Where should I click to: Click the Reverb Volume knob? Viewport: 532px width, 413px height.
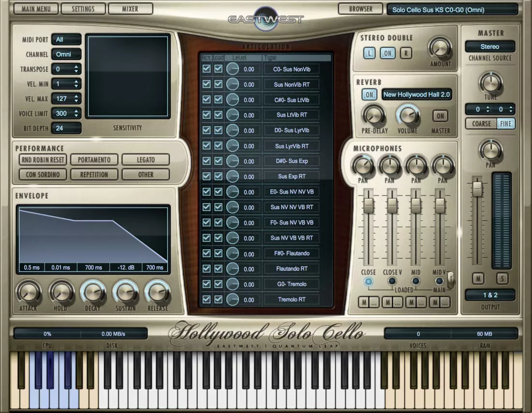point(408,116)
